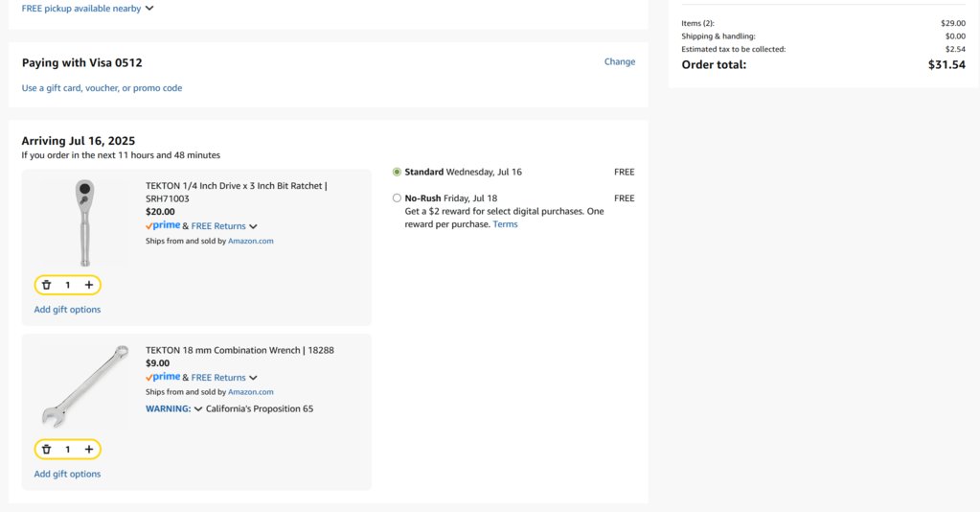
Task: Add gift options for the Combination Wrench
Action: coord(67,474)
